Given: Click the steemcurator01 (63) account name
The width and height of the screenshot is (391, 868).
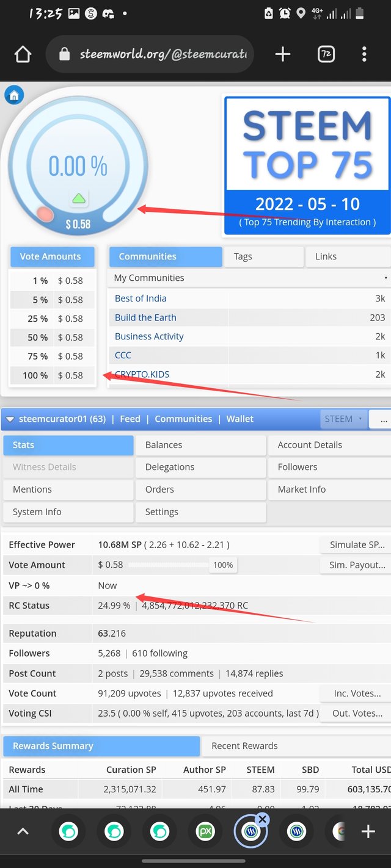Looking at the screenshot, I should tap(62, 419).
